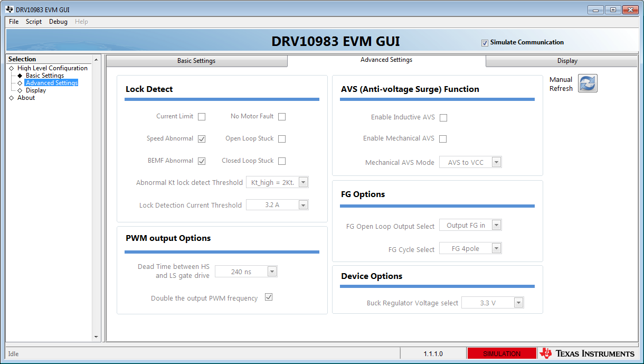Uncheck the BEMF Abnormal checkbox

[202, 161]
